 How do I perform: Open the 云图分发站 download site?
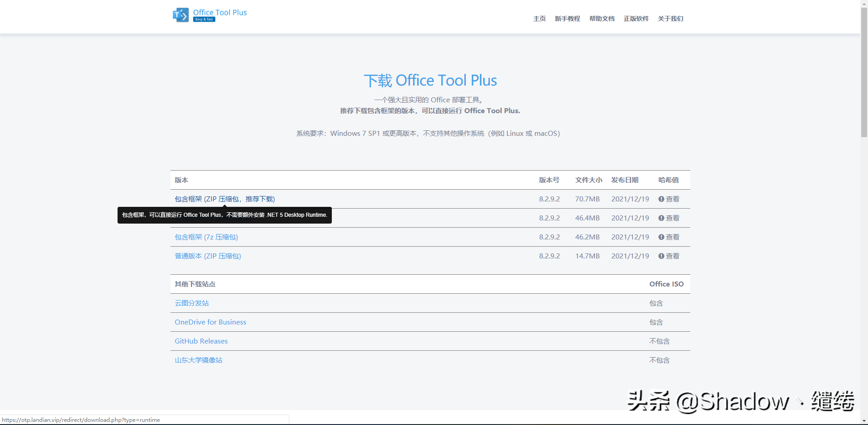pyautogui.click(x=192, y=303)
